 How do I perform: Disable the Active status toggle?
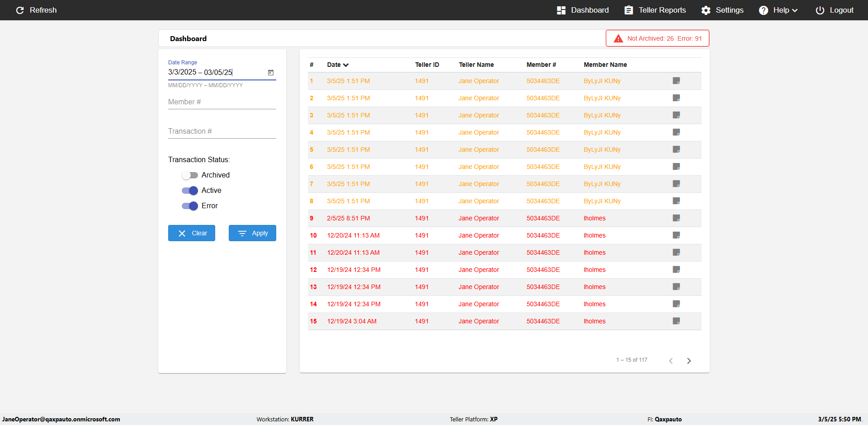[x=190, y=191]
